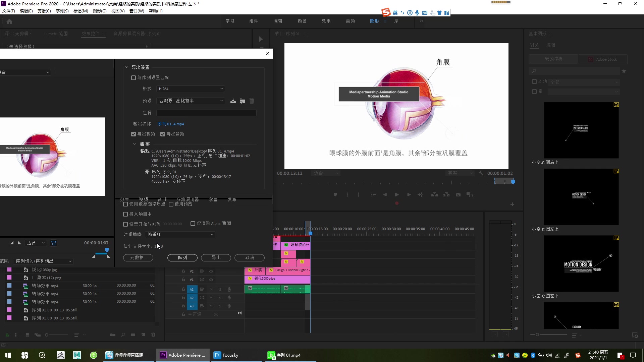Image resolution: width=644 pixels, height=362 pixels.
Task: Click the aspect ratio correction icon
Action: [54, 243]
